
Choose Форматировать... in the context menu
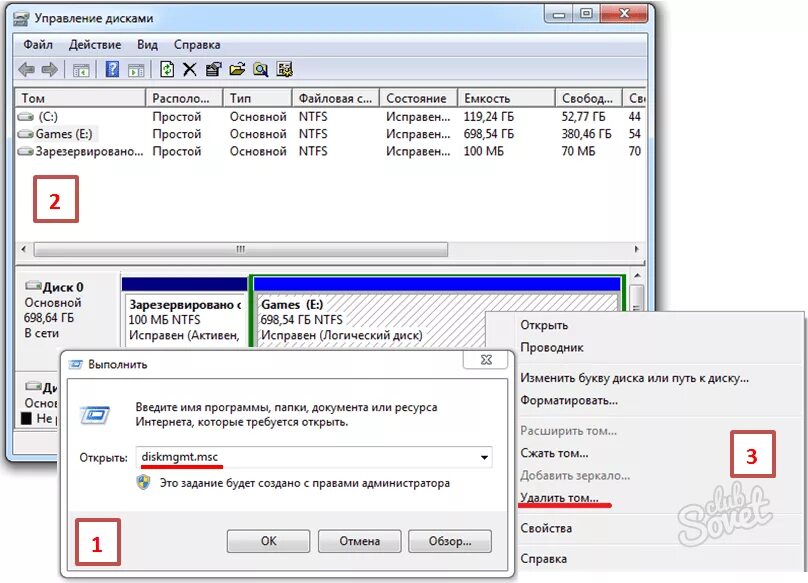[x=569, y=400]
